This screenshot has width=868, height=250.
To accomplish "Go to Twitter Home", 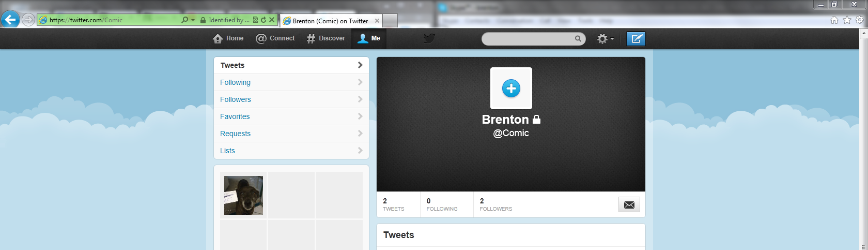I will coord(228,38).
